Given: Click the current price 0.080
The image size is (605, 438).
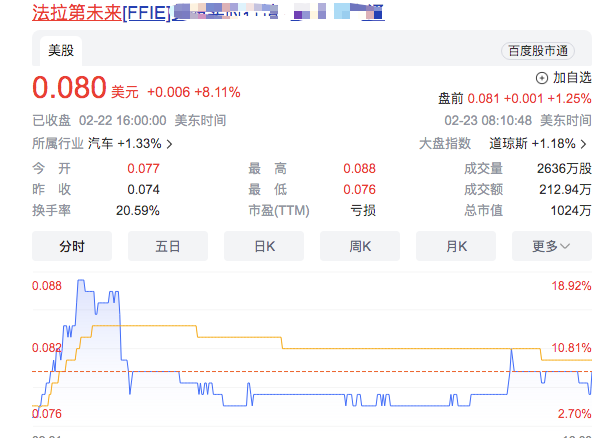Looking at the screenshot, I should pos(69,88).
